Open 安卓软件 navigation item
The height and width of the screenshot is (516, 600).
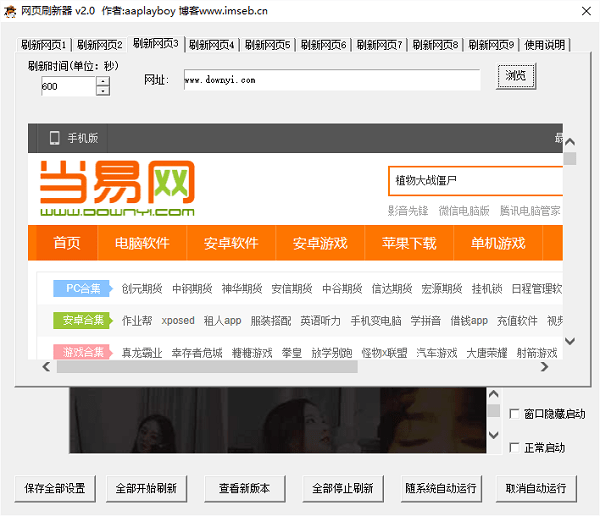(231, 243)
